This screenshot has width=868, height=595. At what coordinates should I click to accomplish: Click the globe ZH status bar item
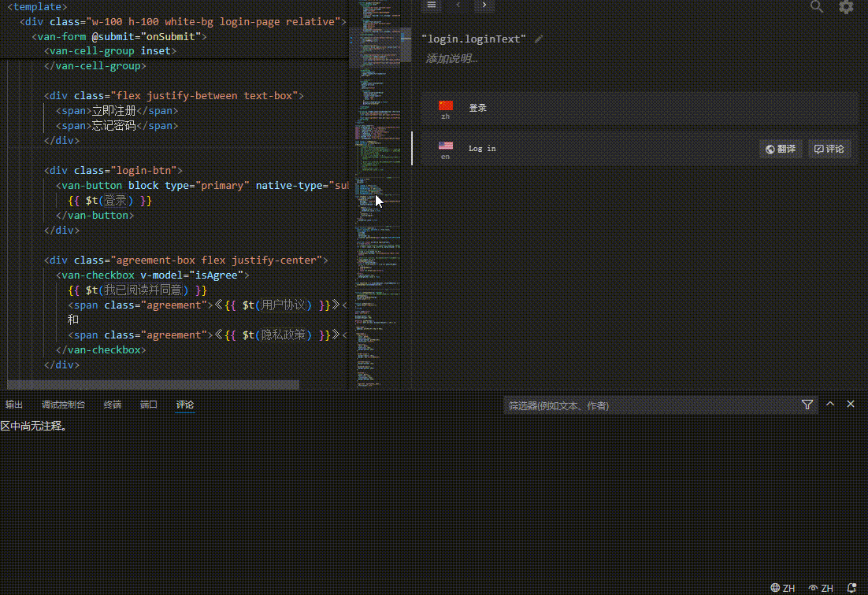pos(783,588)
